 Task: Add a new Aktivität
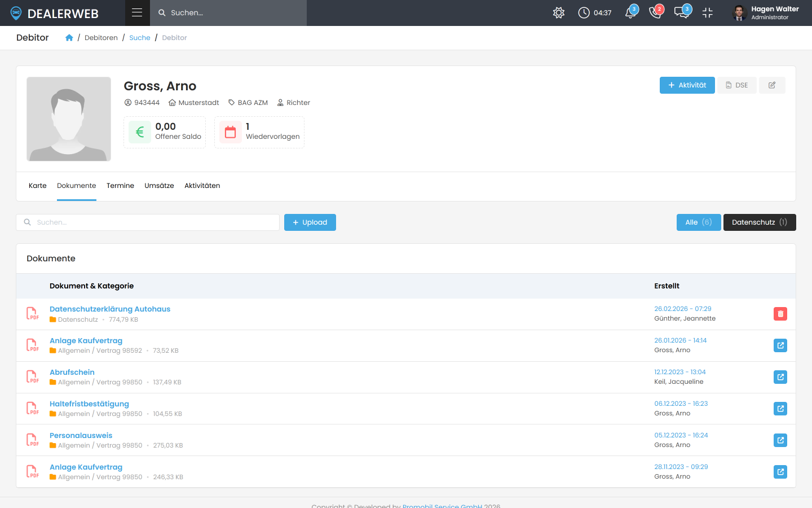click(x=687, y=85)
